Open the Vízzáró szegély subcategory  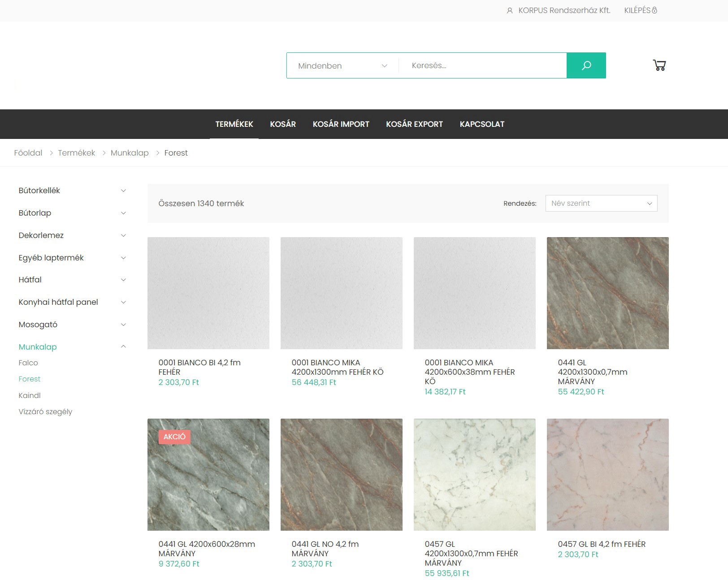point(45,411)
